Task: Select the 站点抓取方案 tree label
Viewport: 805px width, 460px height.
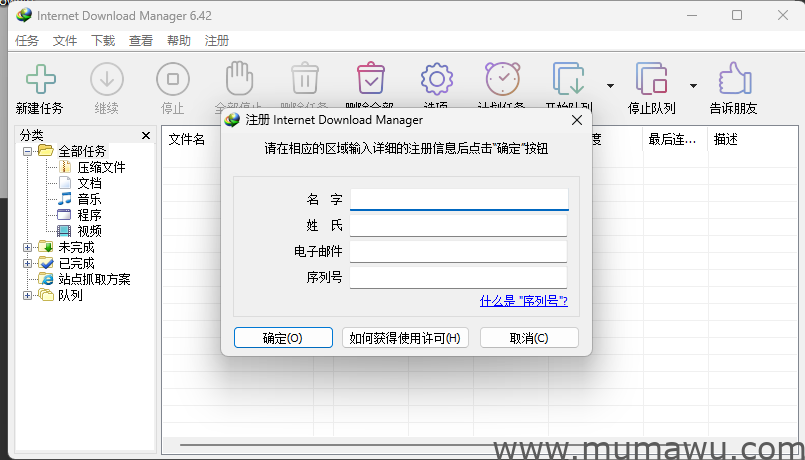Action: 94,279
